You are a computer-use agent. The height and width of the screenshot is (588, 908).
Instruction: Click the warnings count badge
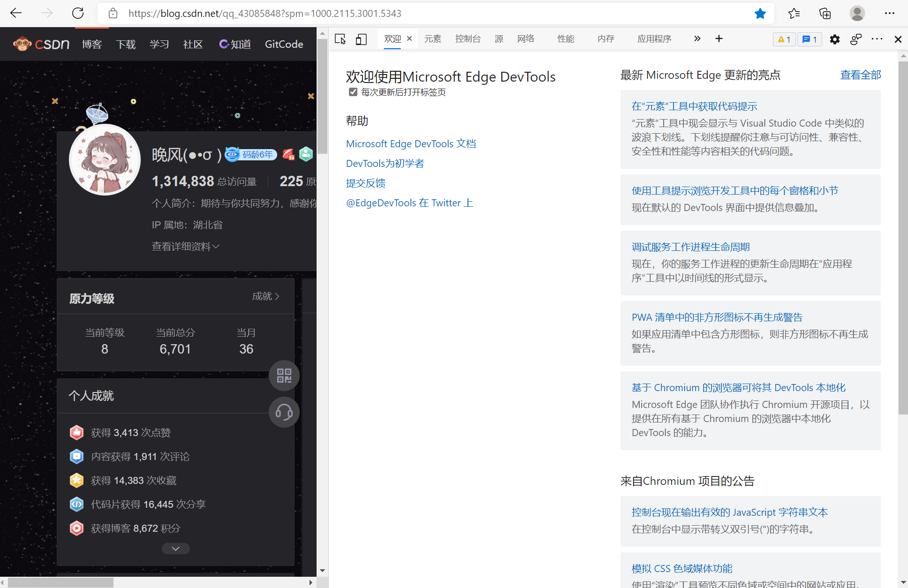(784, 39)
